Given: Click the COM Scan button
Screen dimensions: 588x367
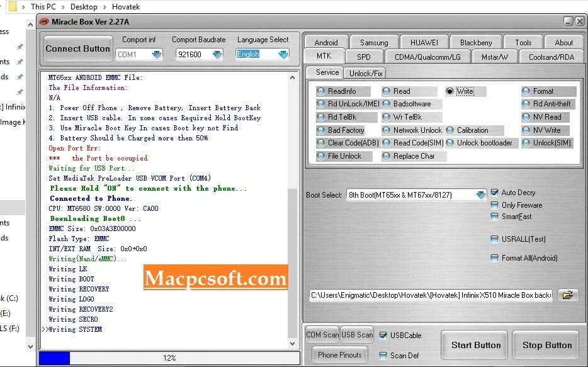Looking at the screenshot, I should point(322,334).
